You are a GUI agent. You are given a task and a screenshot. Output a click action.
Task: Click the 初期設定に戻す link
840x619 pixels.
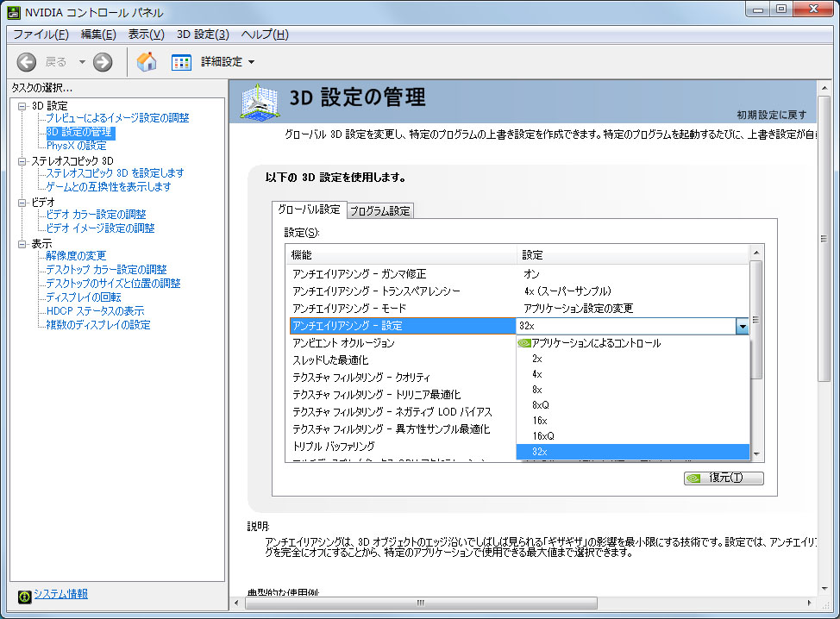coord(771,115)
